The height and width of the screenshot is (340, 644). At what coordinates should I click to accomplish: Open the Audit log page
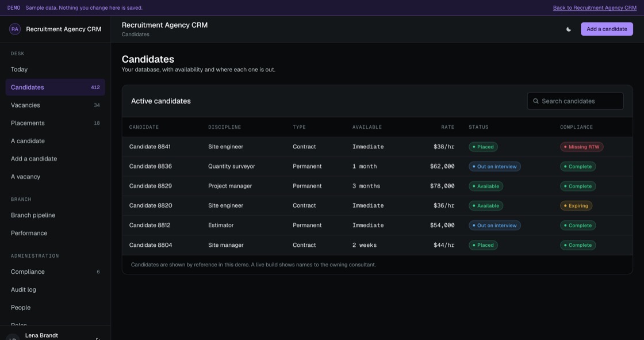[x=55, y=289]
